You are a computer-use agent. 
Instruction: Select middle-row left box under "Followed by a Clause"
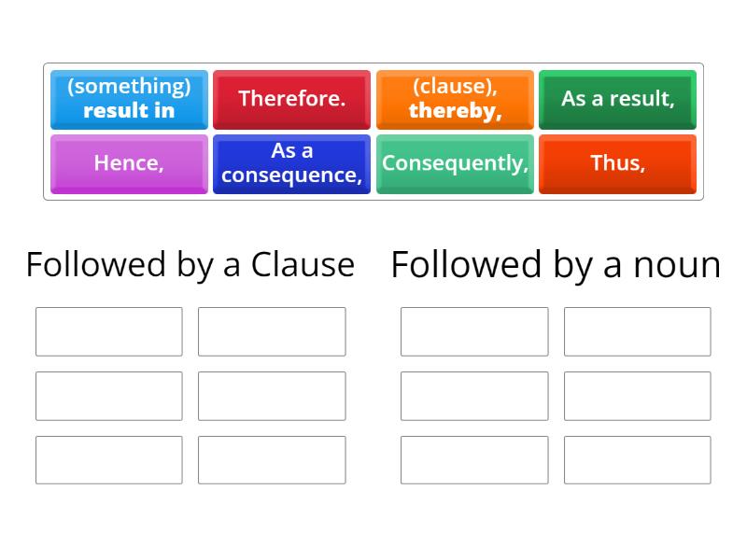[109, 396]
